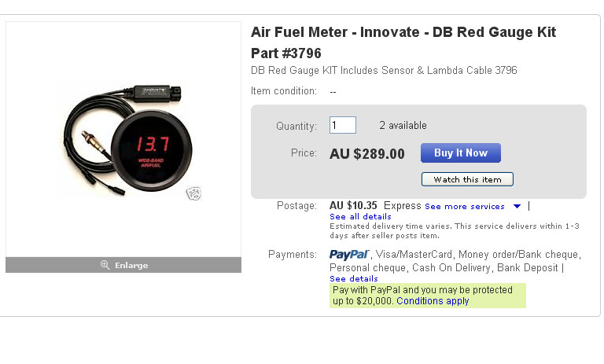Click the AU $289.00 price text
This screenshot has height=364, width=604.
point(367,153)
